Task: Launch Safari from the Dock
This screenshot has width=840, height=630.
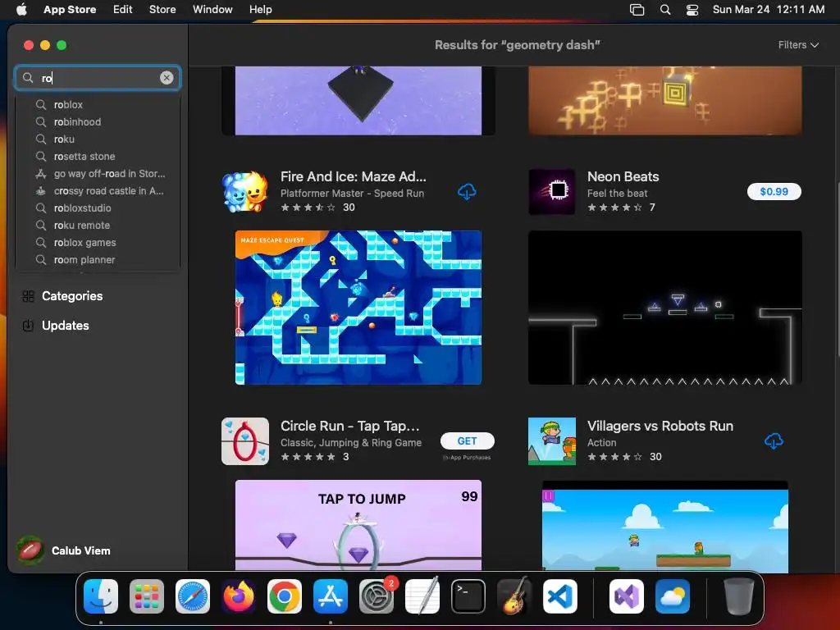Action: point(193,596)
